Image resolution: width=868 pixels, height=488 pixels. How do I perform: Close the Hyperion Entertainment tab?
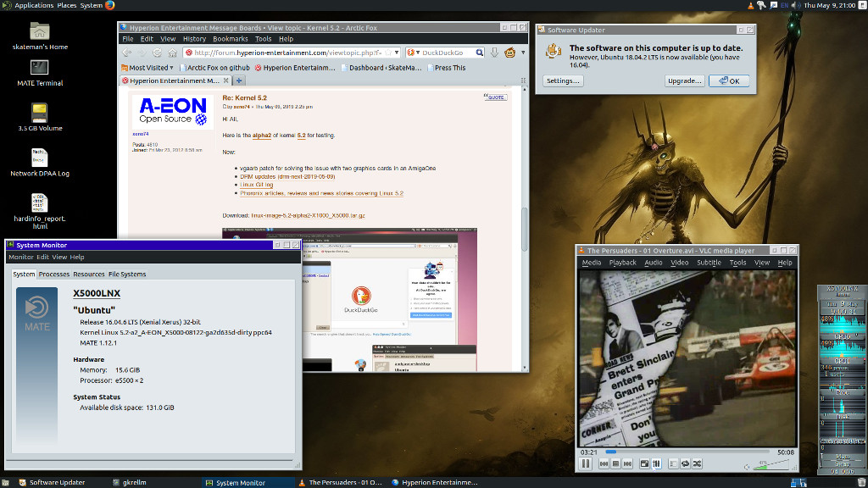[x=225, y=80]
